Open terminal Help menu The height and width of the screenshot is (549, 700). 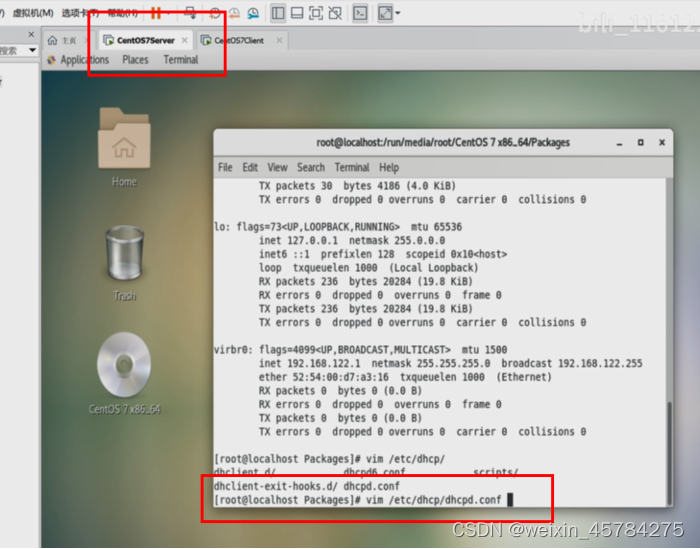click(389, 167)
